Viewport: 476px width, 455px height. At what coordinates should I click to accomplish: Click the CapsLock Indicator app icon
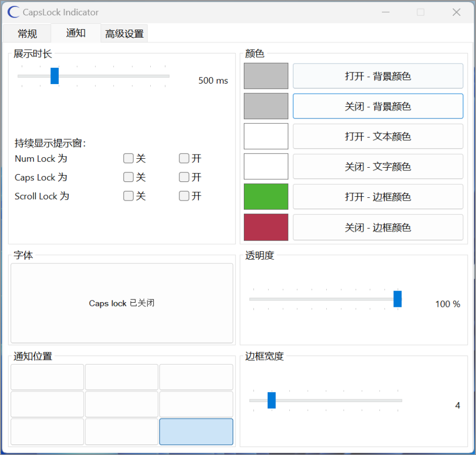[x=14, y=12]
